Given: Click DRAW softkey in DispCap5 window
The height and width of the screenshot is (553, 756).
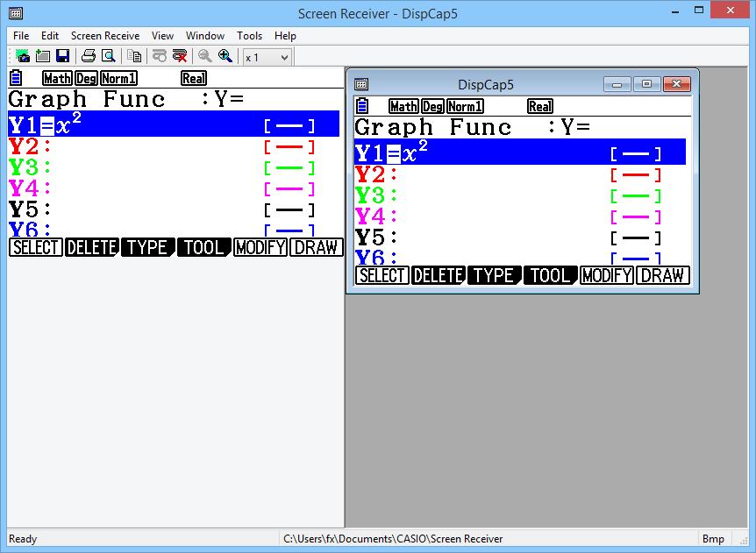Looking at the screenshot, I should (662, 275).
